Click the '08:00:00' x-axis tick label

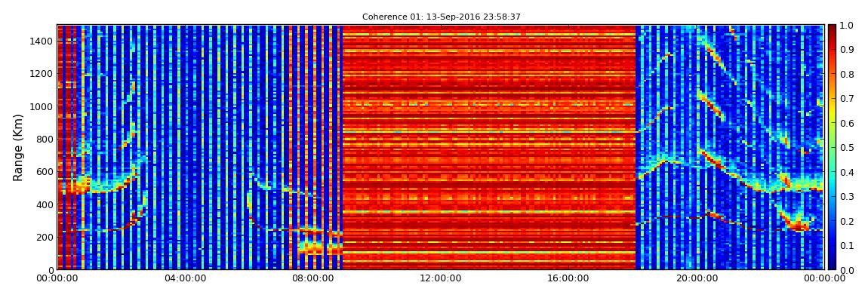tap(313, 278)
